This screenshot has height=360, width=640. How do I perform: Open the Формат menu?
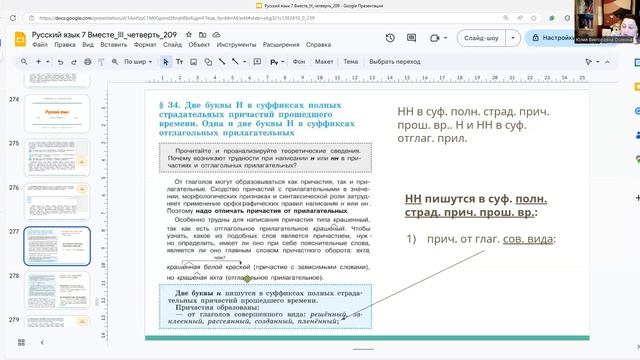click(145, 44)
